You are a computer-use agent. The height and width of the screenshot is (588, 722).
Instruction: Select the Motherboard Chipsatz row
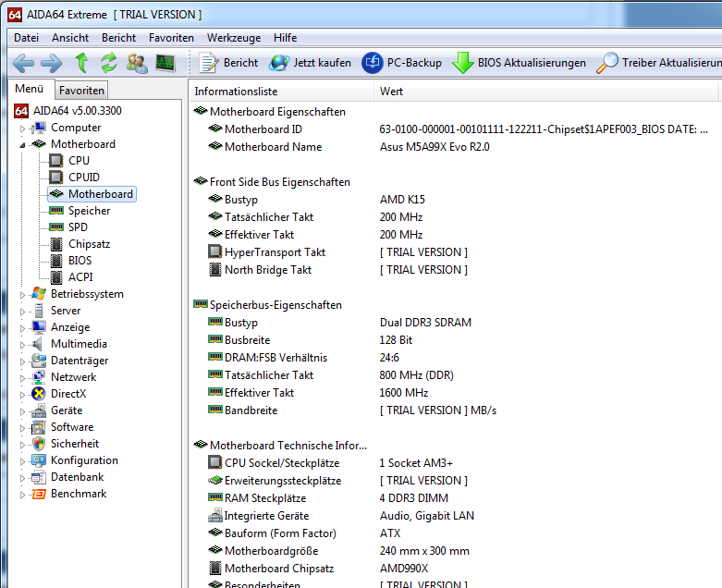pos(319,569)
